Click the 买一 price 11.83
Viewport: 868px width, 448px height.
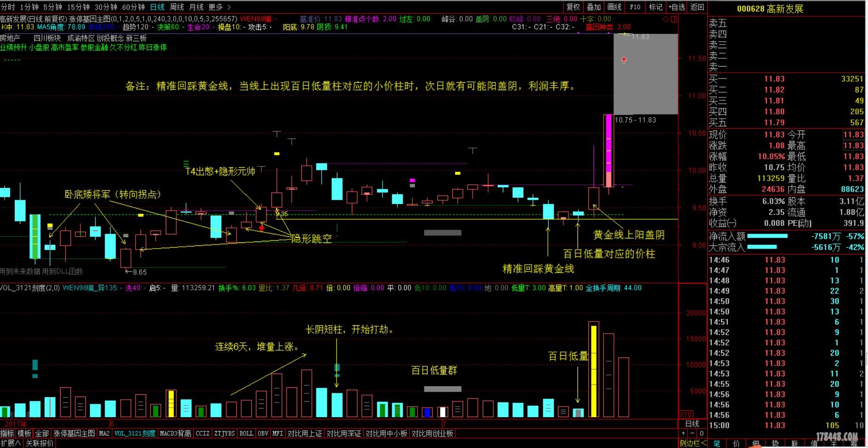point(774,79)
